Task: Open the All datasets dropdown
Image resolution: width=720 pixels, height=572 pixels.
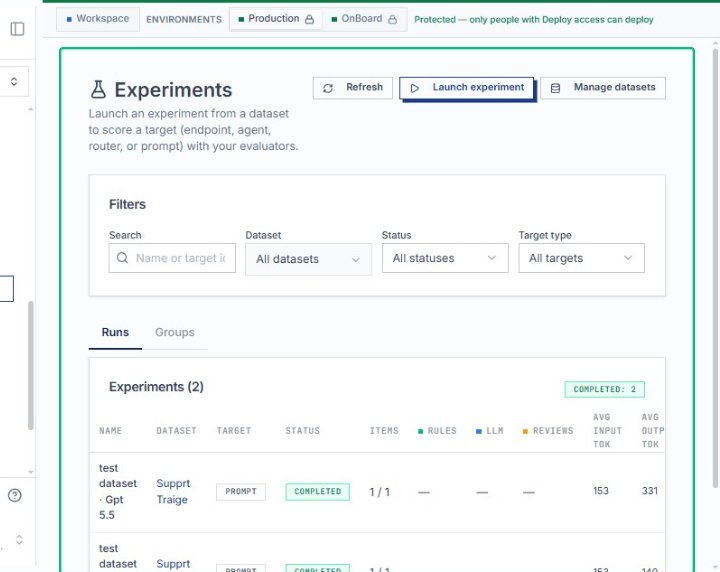Action: coord(308,259)
